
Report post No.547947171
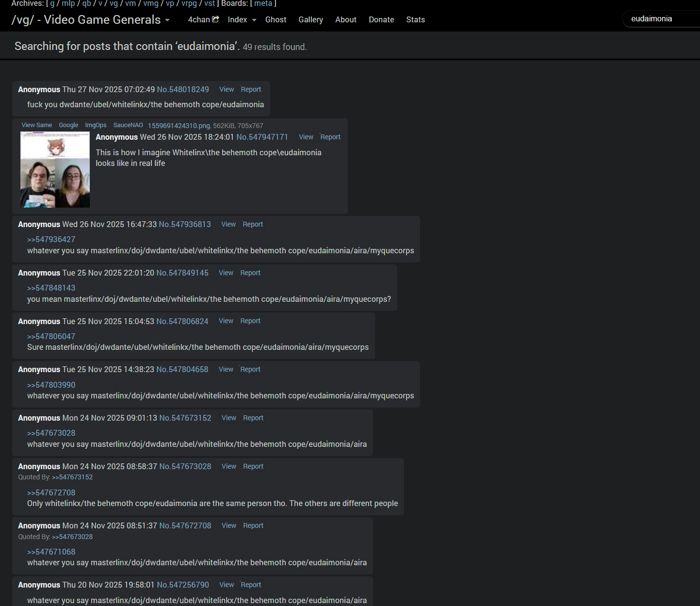[330, 137]
